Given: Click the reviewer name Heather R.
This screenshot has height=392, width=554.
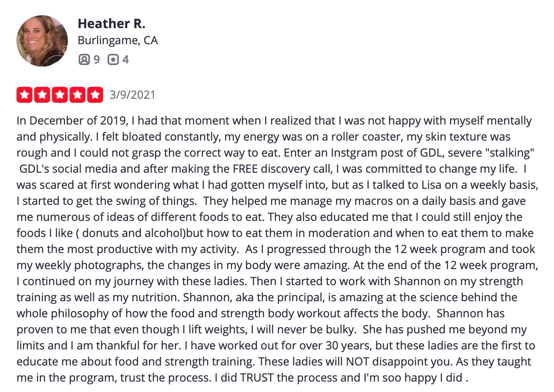Looking at the screenshot, I should pyautogui.click(x=111, y=24).
